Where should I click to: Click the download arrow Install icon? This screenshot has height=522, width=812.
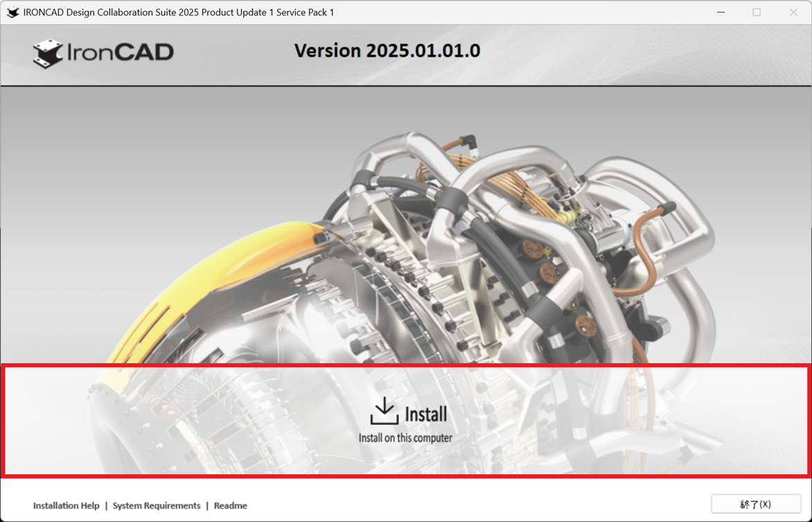pyautogui.click(x=384, y=411)
